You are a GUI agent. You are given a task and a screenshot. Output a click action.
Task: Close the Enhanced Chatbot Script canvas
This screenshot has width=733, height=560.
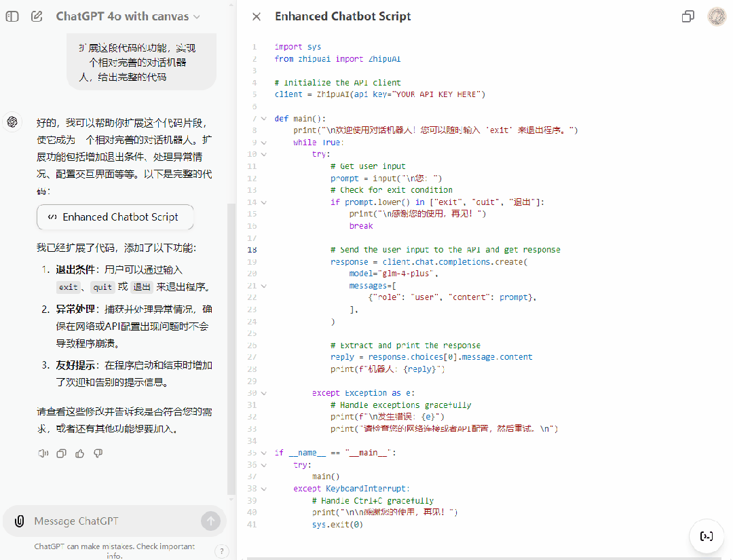[256, 16]
